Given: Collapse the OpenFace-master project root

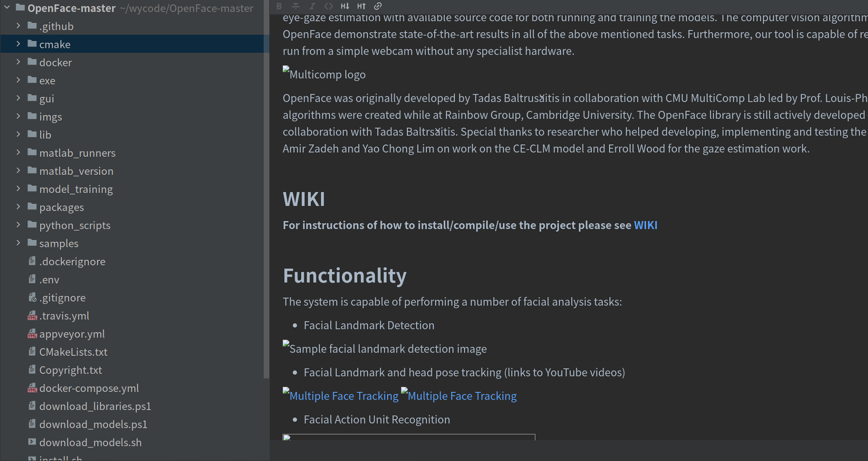Looking at the screenshot, I should point(6,7).
